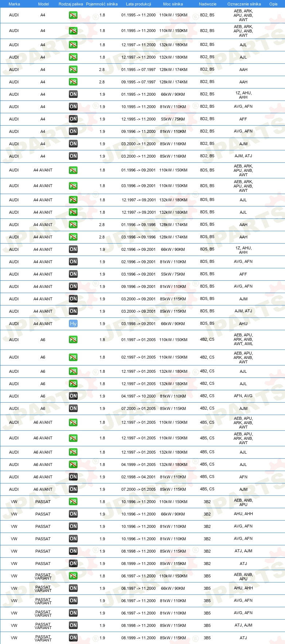Click diesel ON icon in A4 row dated 10.1995
Screen dimensions: 285x644
click(73, 106)
